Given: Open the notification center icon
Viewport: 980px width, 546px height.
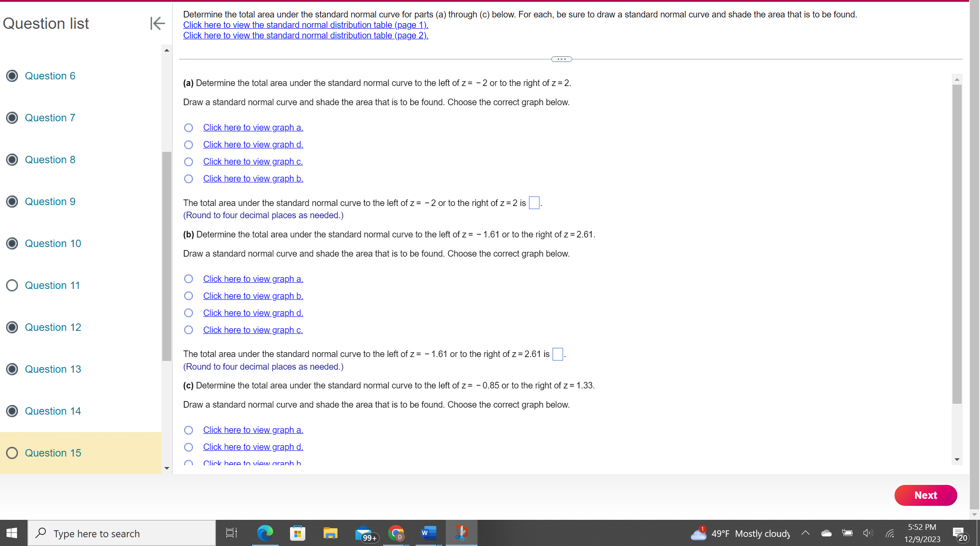Looking at the screenshot, I should click(x=959, y=533).
